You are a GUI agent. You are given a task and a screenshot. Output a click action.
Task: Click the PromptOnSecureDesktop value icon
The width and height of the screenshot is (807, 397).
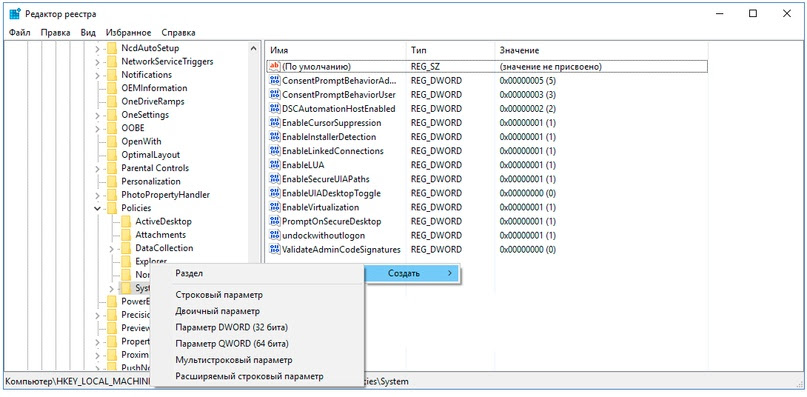tap(274, 221)
